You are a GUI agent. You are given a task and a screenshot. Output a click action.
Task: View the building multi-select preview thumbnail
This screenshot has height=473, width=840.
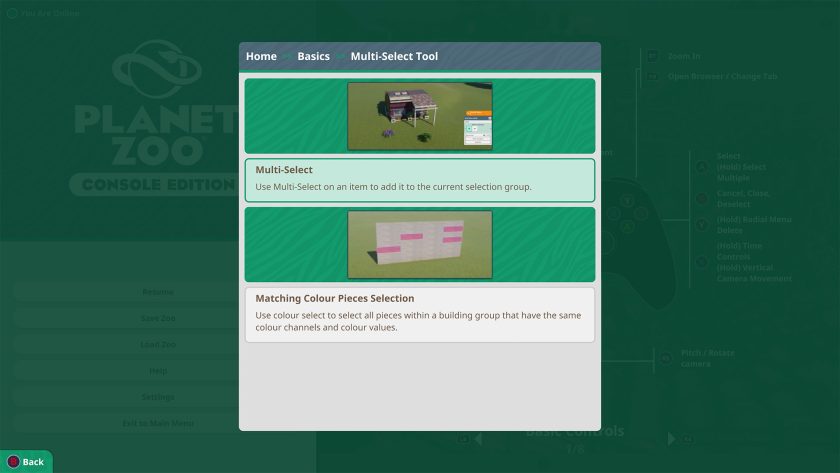pyautogui.click(x=419, y=116)
